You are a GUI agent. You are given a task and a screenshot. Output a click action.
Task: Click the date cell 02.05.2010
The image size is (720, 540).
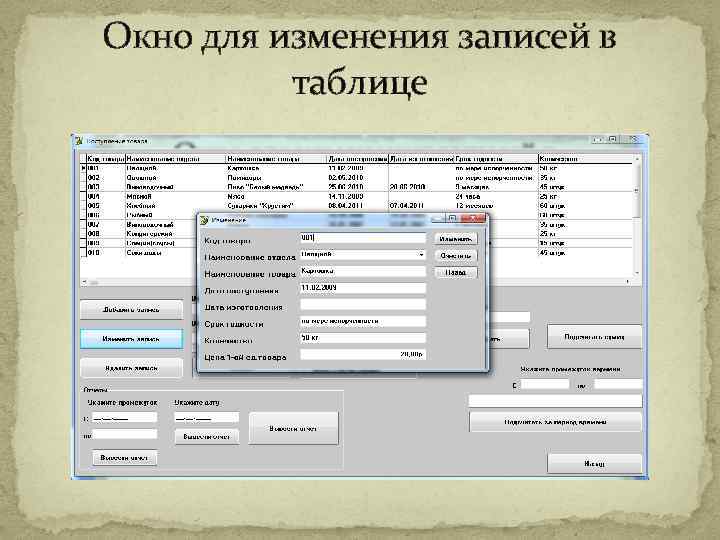click(x=358, y=178)
